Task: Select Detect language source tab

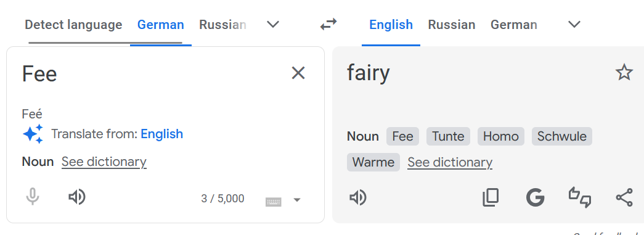Action: pyautogui.click(x=73, y=25)
